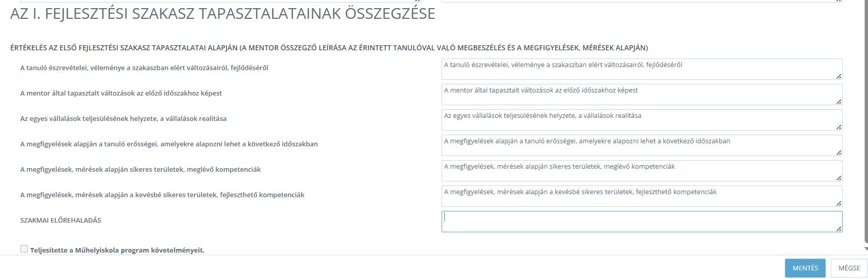Click resize grip on 'egyes vállalások' textarea
The height and width of the screenshot is (279, 868).
coord(839,127)
